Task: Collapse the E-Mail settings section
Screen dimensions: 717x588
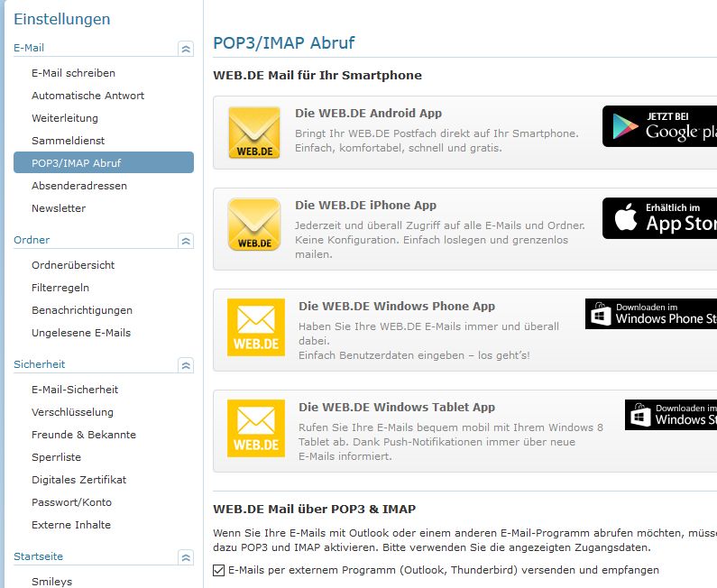Action: [x=186, y=49]
